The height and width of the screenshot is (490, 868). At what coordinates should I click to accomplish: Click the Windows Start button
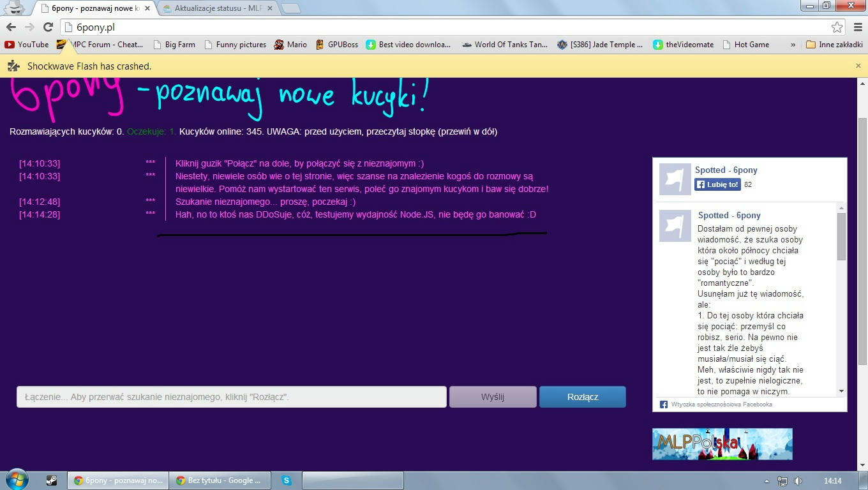click(17, 480)
